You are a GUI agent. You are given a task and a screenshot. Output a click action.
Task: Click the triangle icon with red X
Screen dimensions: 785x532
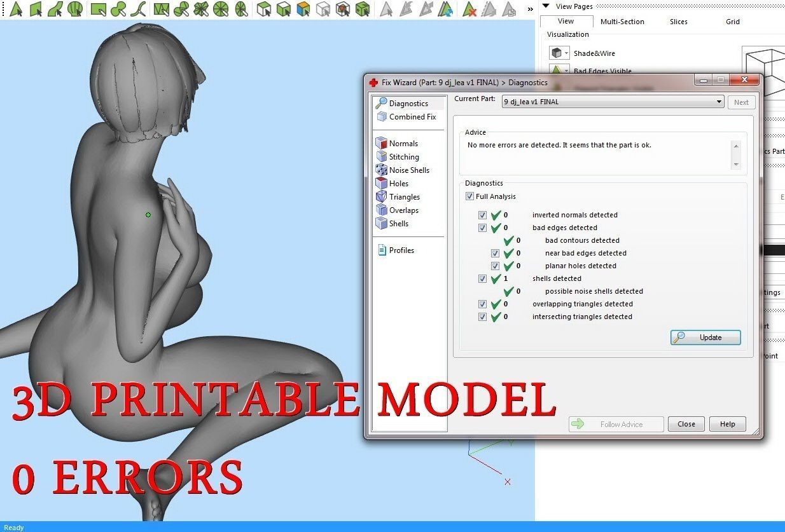(469, 10)
